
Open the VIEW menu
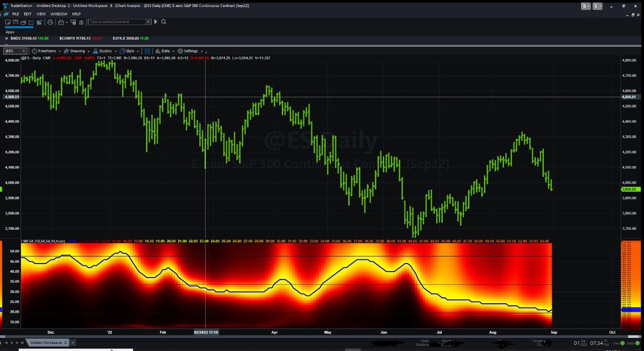pos(41,14)
